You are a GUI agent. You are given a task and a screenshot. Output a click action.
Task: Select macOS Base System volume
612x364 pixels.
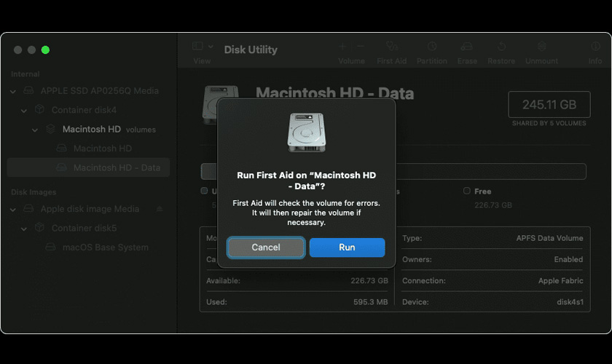pos(106,248)
